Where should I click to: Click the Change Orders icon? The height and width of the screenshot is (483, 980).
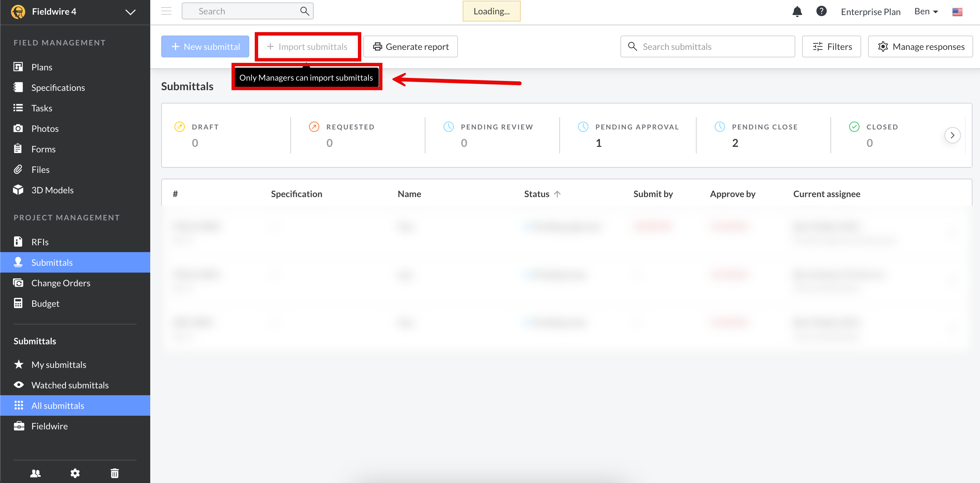[18, 283]
